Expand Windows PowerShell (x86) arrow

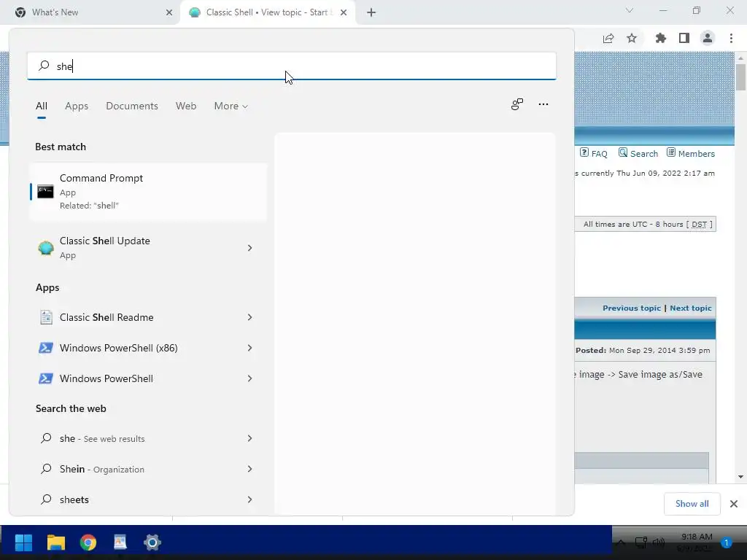249,348
